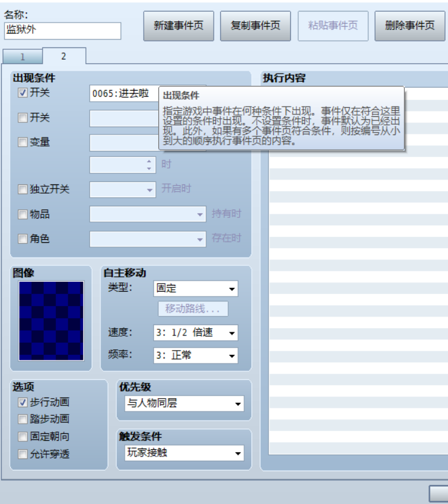The height and width of the screenshot is (504, 448).
Task: Click the 移动路线... button
Action: [x=193, y=309]
